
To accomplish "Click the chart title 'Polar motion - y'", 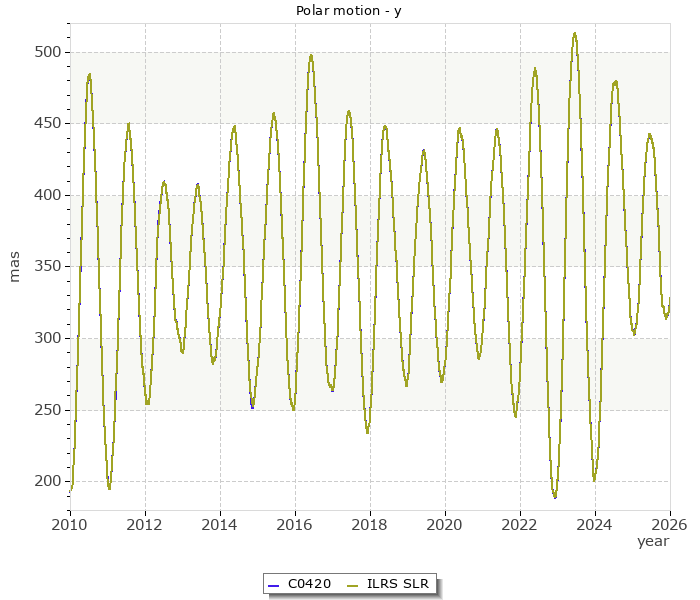I will 348,10.
